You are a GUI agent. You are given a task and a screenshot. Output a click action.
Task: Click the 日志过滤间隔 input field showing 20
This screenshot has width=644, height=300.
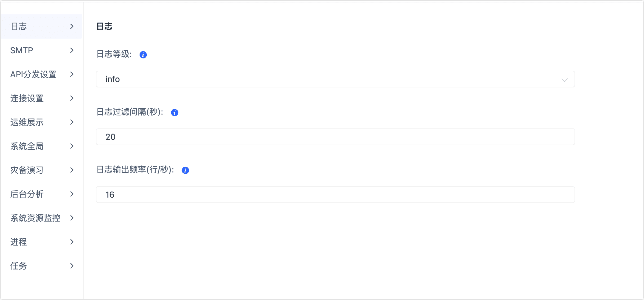point(335,137)
